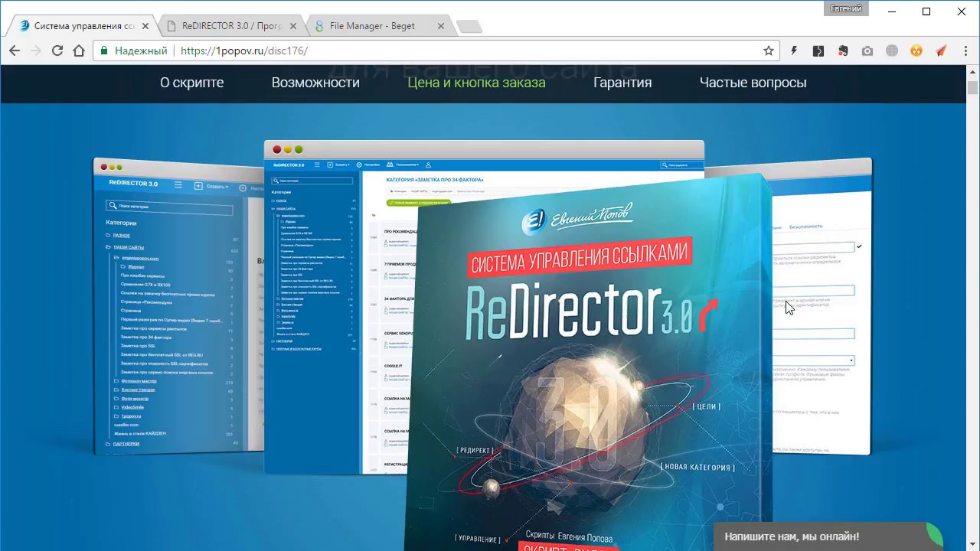View site security info via padlock
The height and width of the screenshot is (551, 980).
[x=104, y=51]
